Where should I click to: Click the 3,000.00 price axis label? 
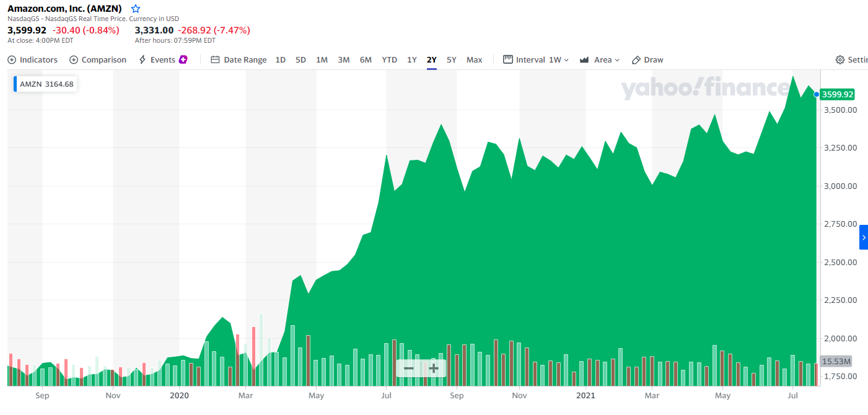840,186
